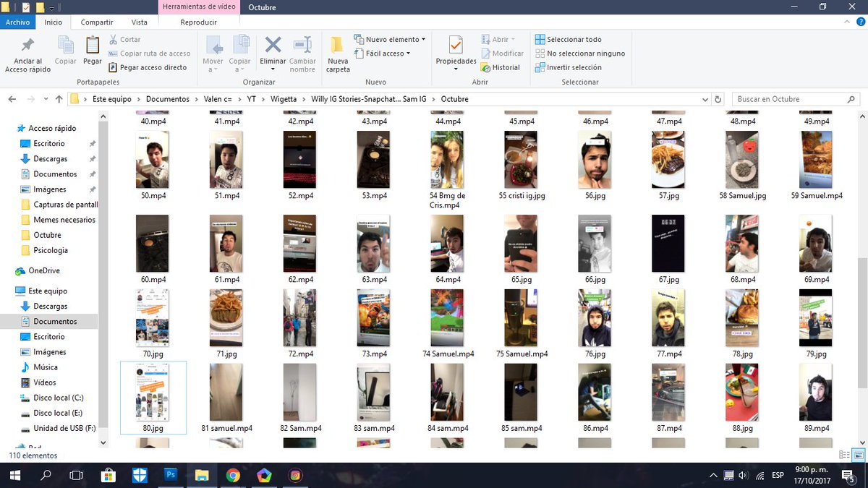The height and width of the screenshot is (488, 868).
Task: Click Copiar ruta de acceso
Action: pos(150,53)
